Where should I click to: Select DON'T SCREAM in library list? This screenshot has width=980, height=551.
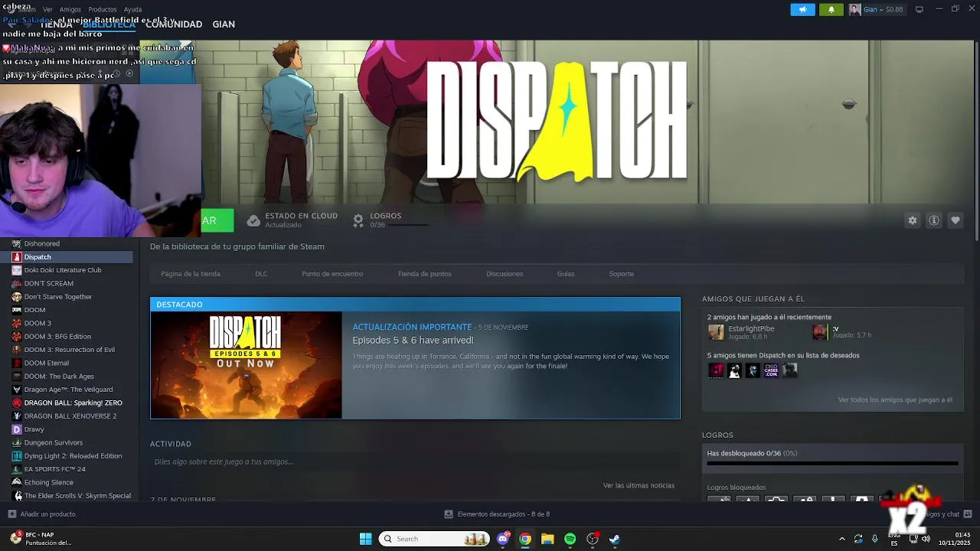(x=48, y=283)
